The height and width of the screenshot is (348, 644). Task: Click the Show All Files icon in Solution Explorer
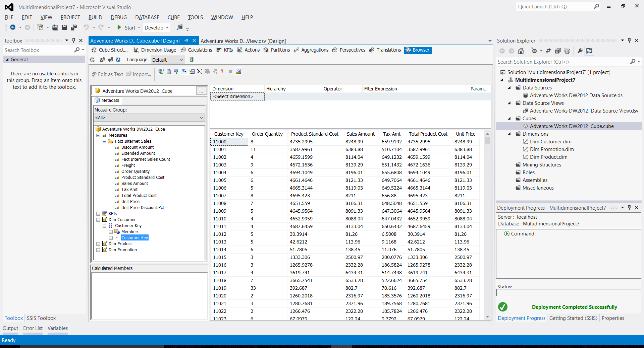click(567, 51)
